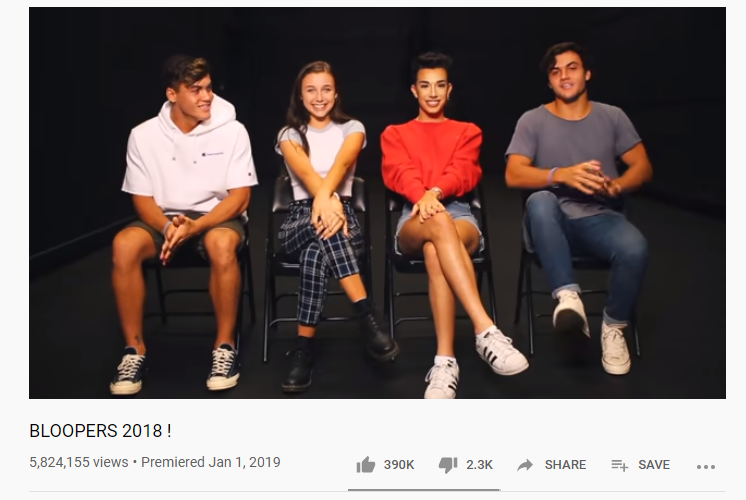Click the save to playlist icon
Viewport: 746px width, 500px height.
coord(619,465)
